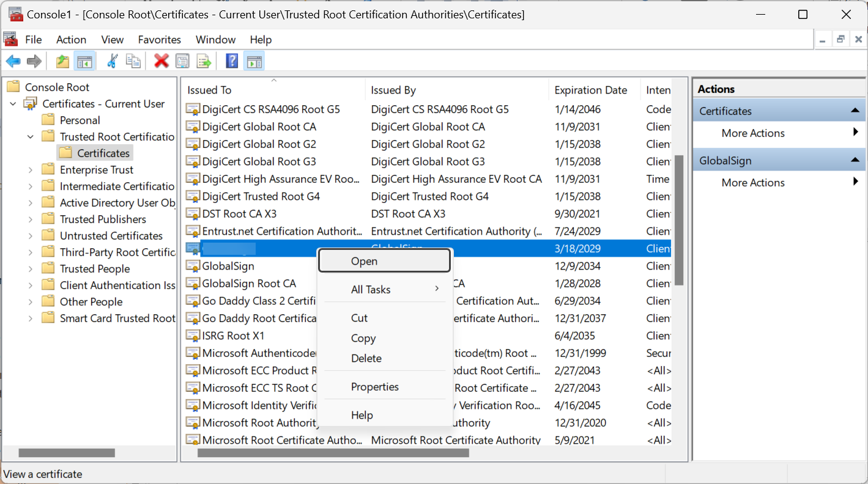Viewport: 868px width, 484px height.
Task: Click the Copy toolbar icon
Action: pyautogui.click(x=133, y=61)
